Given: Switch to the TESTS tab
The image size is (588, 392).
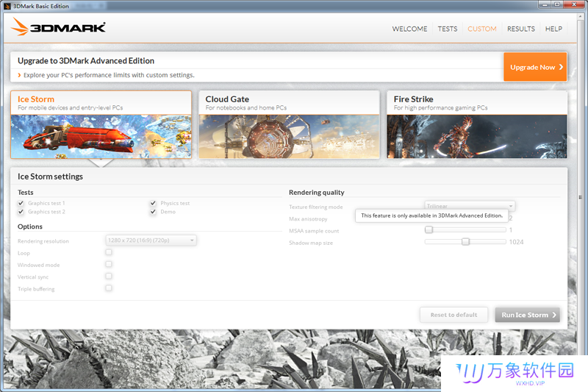Looking at the screenshot, I should pyautogui.click(x=448, y=29).
